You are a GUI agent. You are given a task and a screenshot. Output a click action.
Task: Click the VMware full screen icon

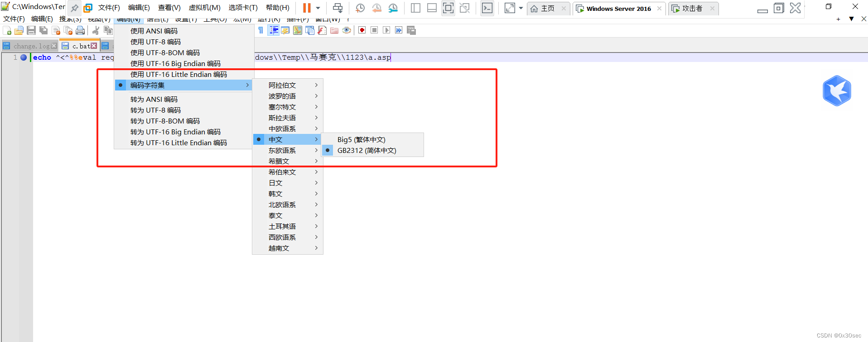(448, 8)
